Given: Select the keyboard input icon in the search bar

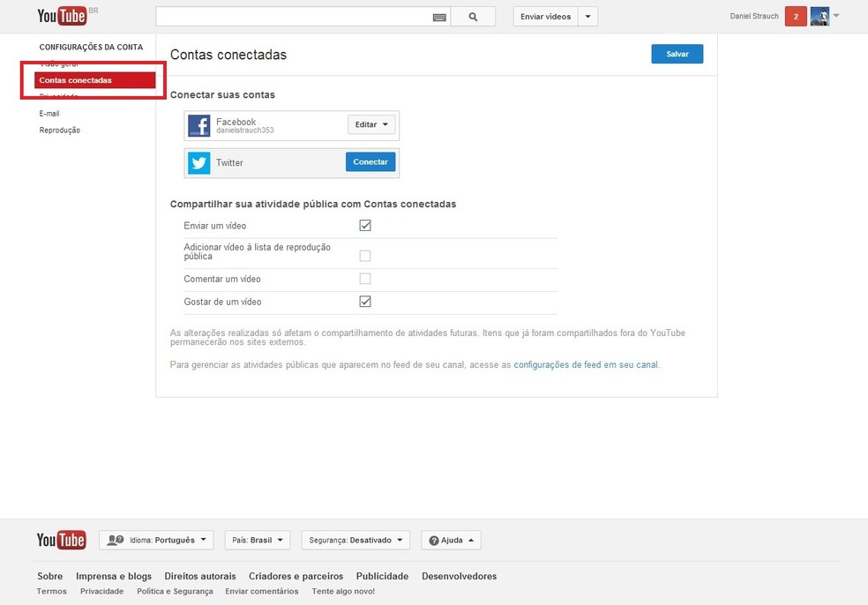Looking at the screenshot, I should pyautogui.click(x=439, y=15).
